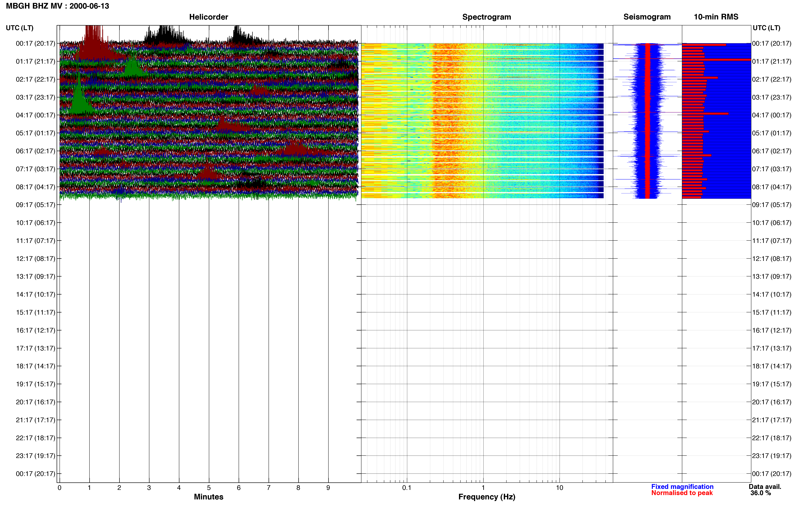Screen dimensions: 812x508
Task: Click Minutes axis tick label '6'
Action: click(239, 488)
